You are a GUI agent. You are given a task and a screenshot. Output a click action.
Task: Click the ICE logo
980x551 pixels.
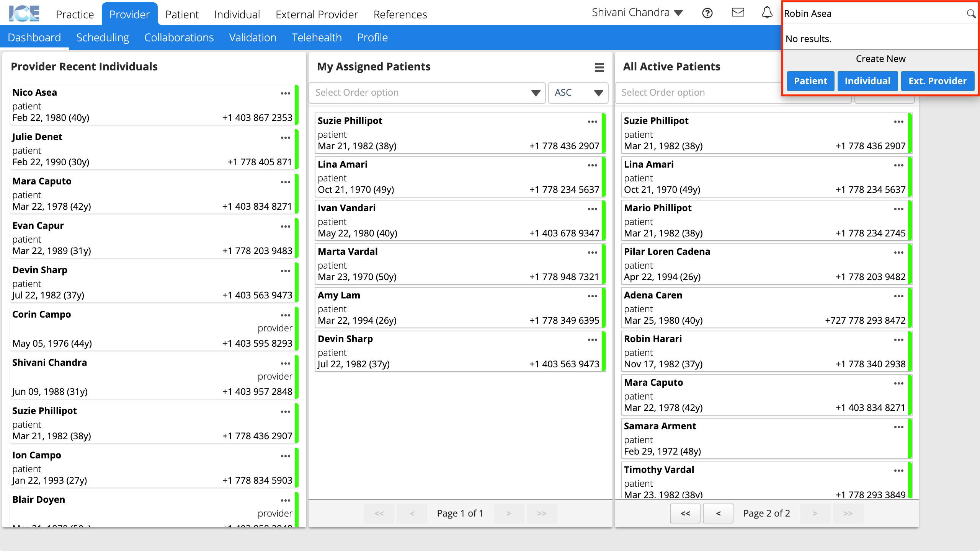tap(24, 13)
